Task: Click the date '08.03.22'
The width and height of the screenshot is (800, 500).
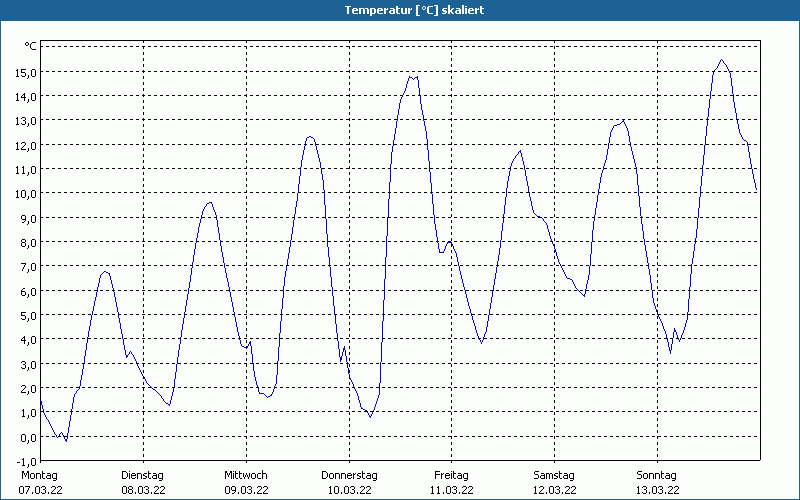Action: click(143, 490)
